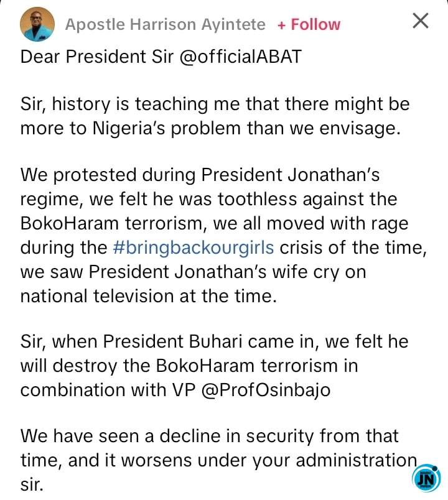Open the Apostle Harrison Ayintete author name
448x500 pixels.
coord(165,25)
